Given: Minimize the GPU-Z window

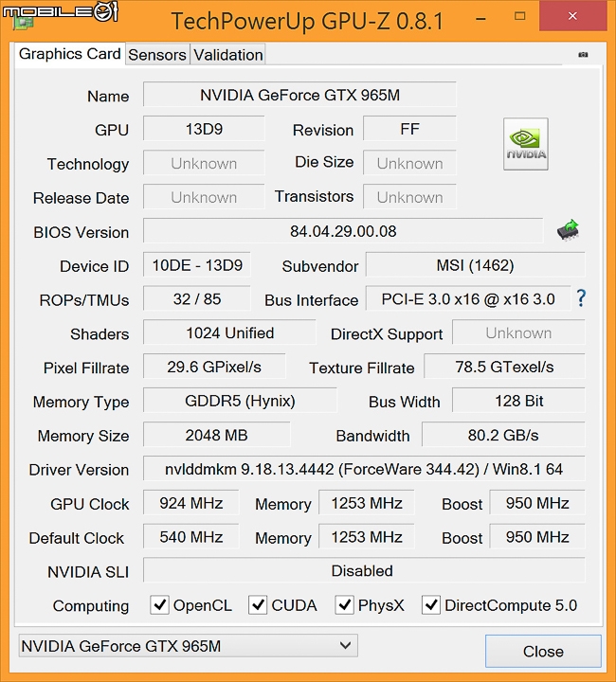Looking at the screenshot, I should click(x=480, y=19).
